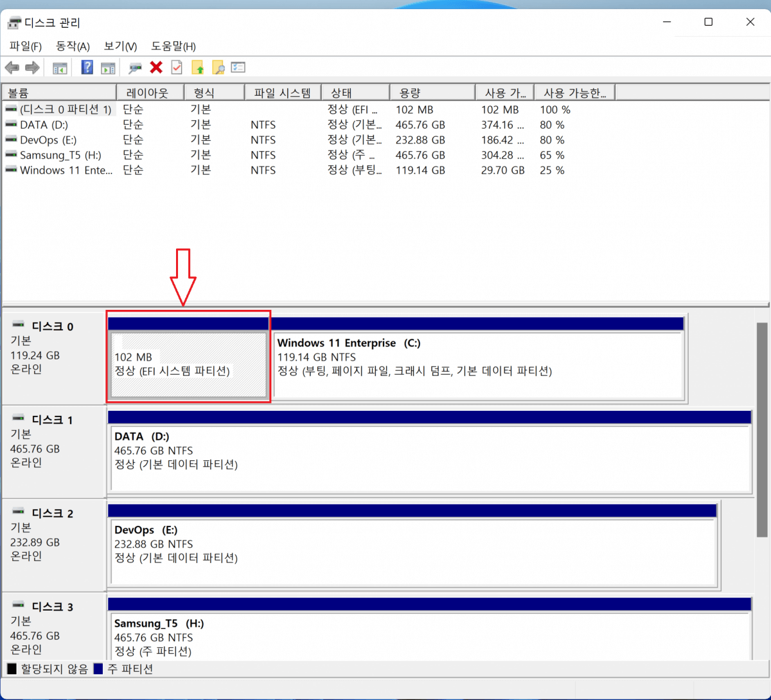This screenshot has width=771, height=700.
Task: Open the 보기(V) menu
Action: pos(121,46)
